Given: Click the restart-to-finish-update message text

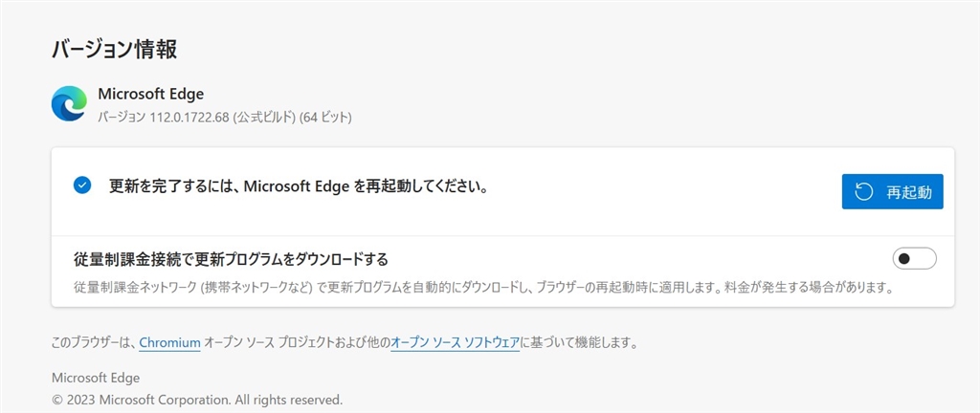Looking at the screenshot, I should (299, 186).
